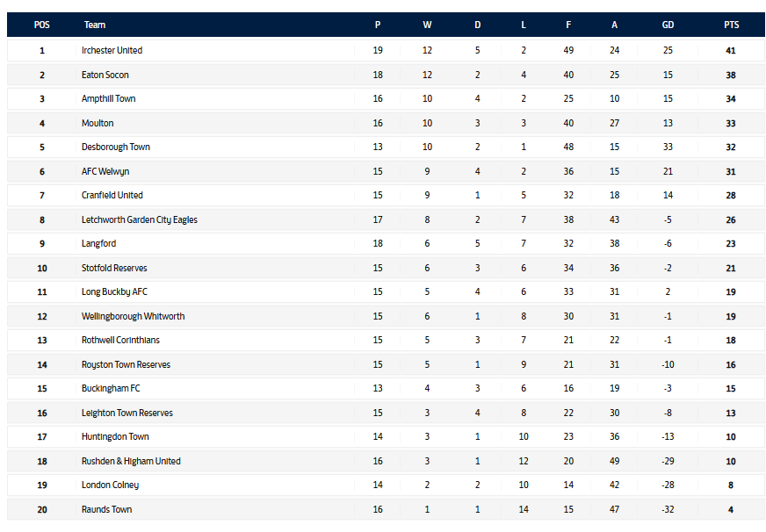This screenshot has height=532, width=766.
Task: Open Letchworth Garden City Eagles link
Action: [x=140, y=219]
